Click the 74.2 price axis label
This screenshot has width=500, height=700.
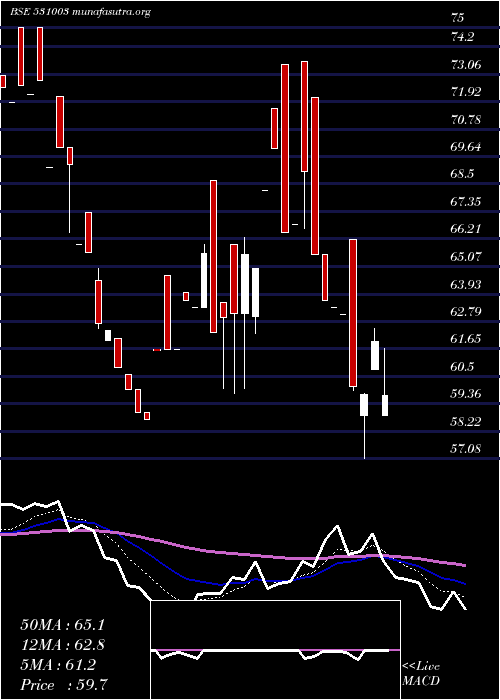462,37
